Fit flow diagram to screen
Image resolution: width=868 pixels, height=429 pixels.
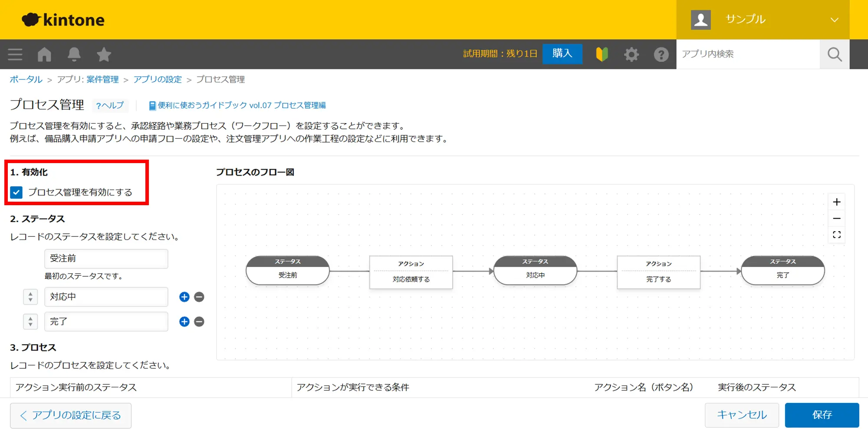pyautogui.click(x=837, y=235)
